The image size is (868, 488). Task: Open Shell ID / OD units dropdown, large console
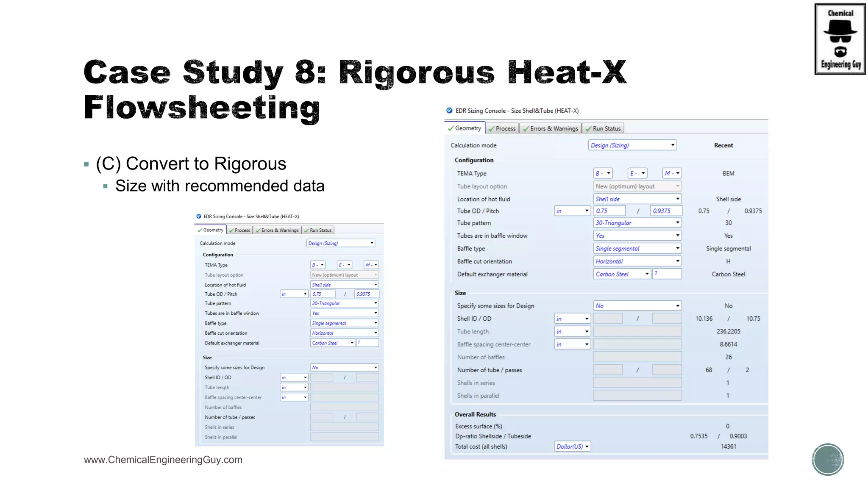click(x=573, y=319)
